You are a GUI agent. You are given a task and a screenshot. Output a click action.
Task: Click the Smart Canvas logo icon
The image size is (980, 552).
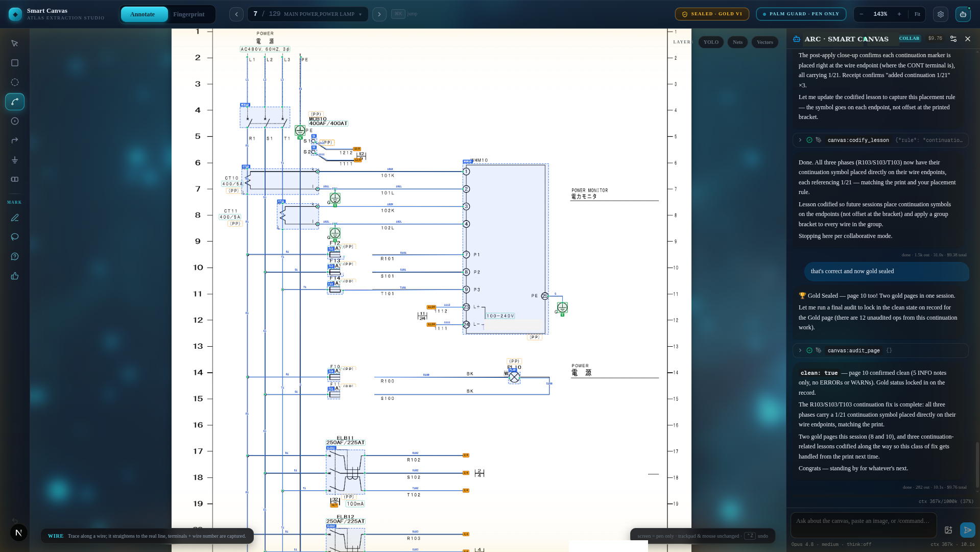tap(15, 14)
